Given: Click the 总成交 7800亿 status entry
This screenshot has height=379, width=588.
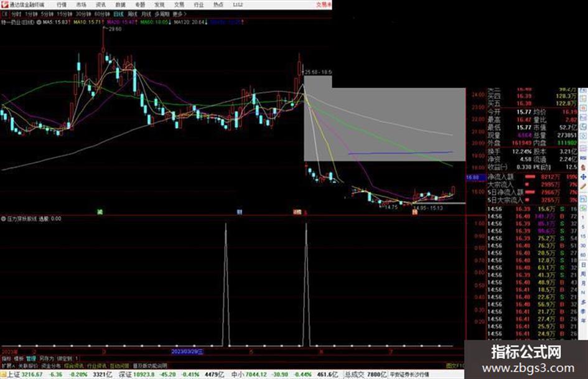Looking at the screenshot, I should click(x=366, y=374).
